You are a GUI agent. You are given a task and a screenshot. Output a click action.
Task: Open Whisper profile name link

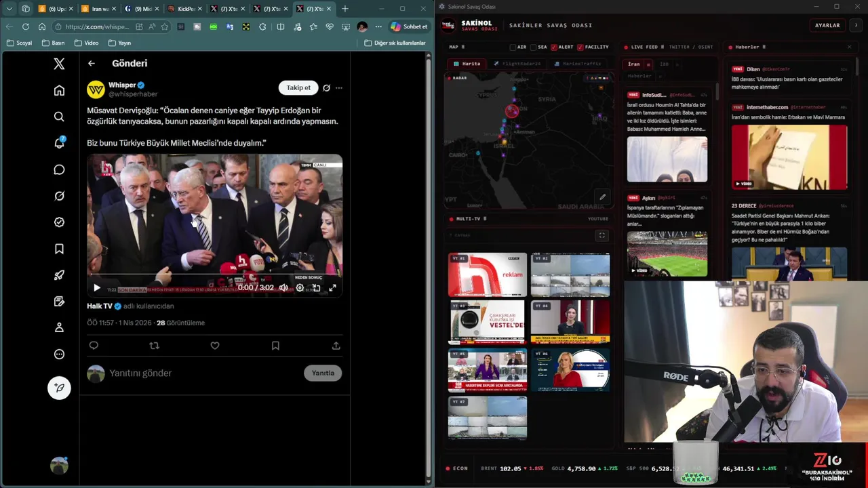122,85
